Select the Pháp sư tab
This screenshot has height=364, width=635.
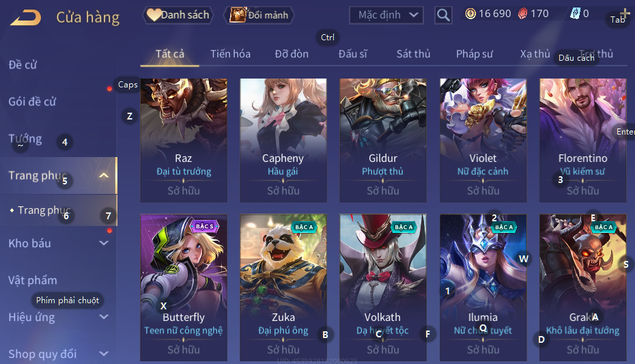pyautogui.click(x=475, y=54)
